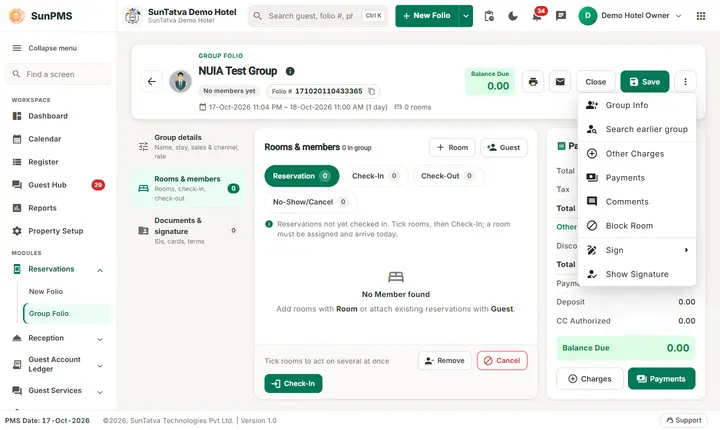720x430 pixels.
Task: Print the group folio using printer icon
Action: coord(533,82)
